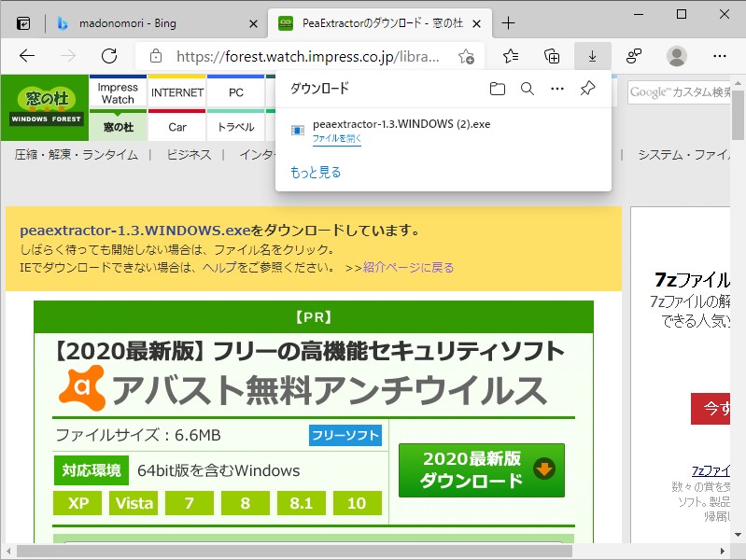Open the Favorites list
The image size is (746, 560).
[x=511, y=56]
